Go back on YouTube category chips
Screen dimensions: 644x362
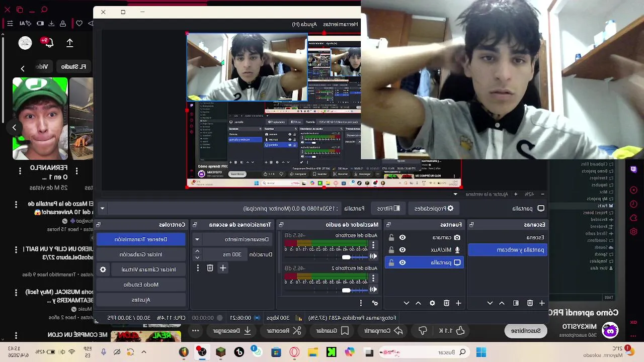(x=22, y=68)
